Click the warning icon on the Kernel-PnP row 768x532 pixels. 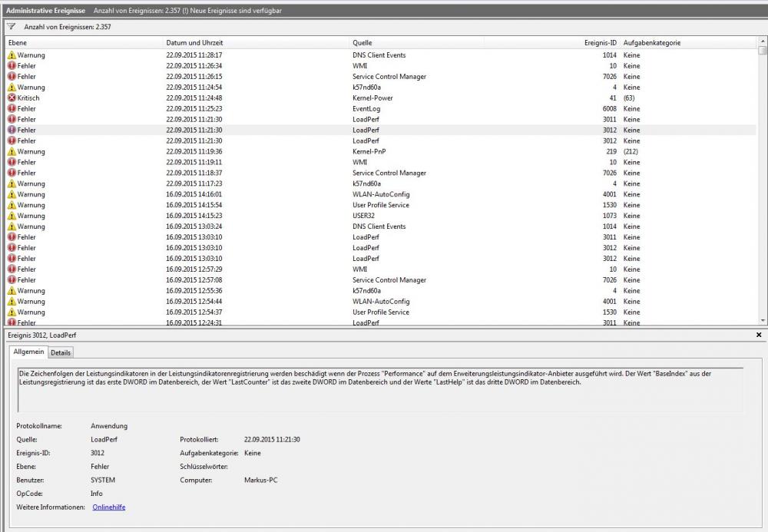[12, 152]
